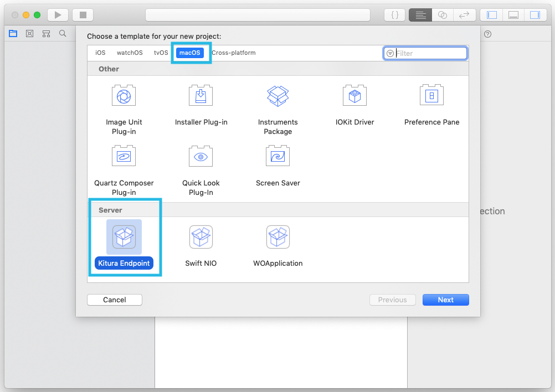Image resolution: width=555 pixels, height=392 pixels.
Task: Click the Preference Pane label
Action: (x=432, y=122)
